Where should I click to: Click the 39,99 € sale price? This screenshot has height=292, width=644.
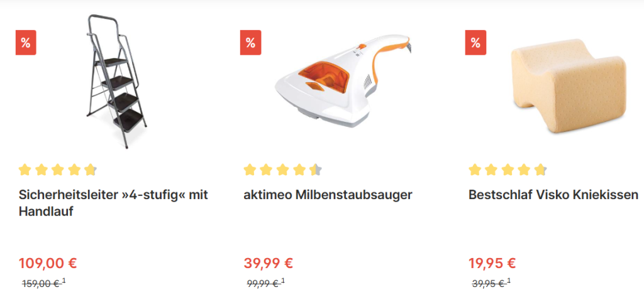pyautogui.click(x=268, y=263)
